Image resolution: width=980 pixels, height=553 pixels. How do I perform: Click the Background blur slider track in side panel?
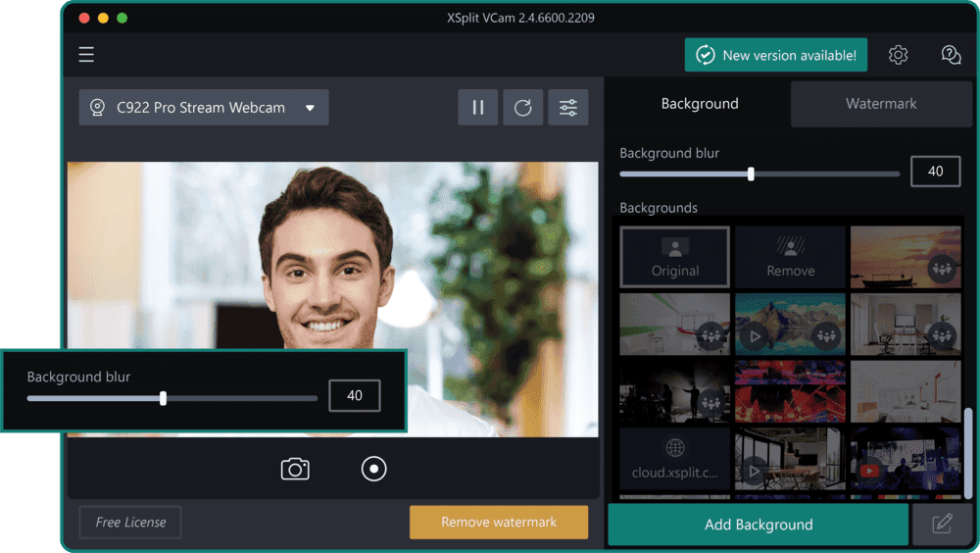759,174
